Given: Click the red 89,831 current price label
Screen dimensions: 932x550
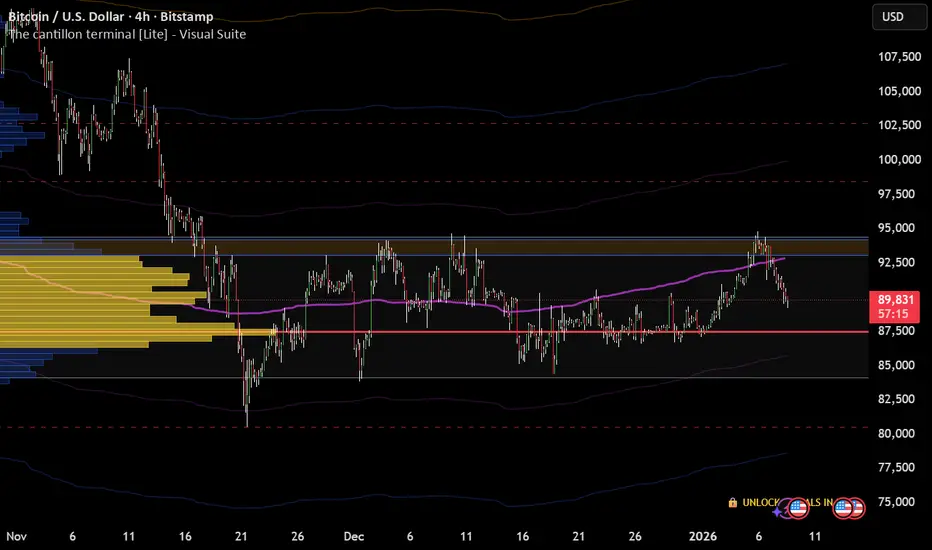Looking at the screenshot, I should (895, 299).
